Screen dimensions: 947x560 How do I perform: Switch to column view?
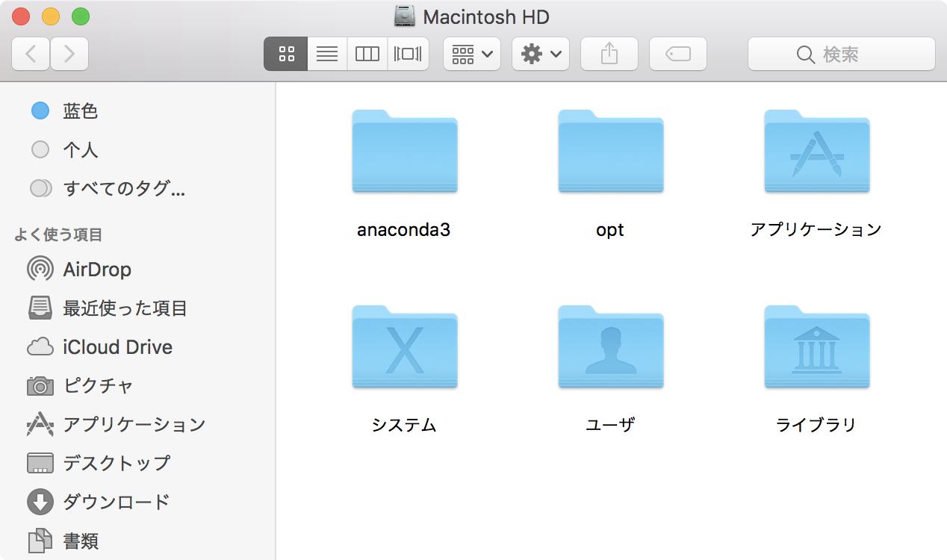click(x=367, y=54)
